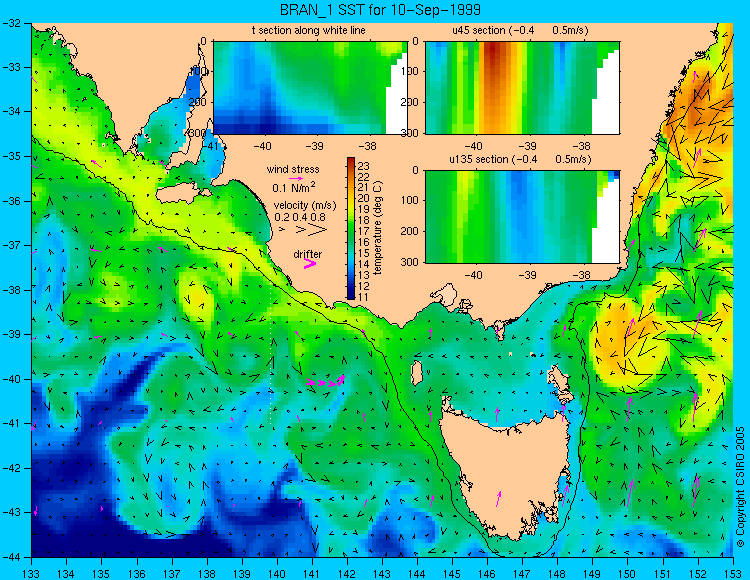Click the -36 latitude label on the left axis
Viewport: 750px width, 580px height.
pos(13,201)
